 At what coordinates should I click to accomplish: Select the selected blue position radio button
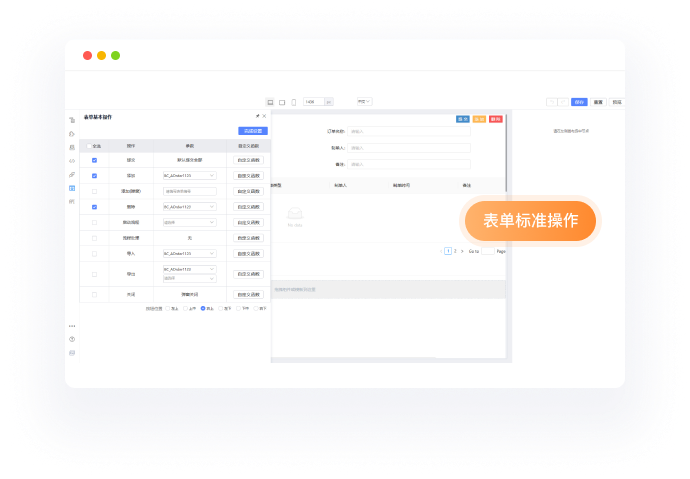(x=203, y=308)
